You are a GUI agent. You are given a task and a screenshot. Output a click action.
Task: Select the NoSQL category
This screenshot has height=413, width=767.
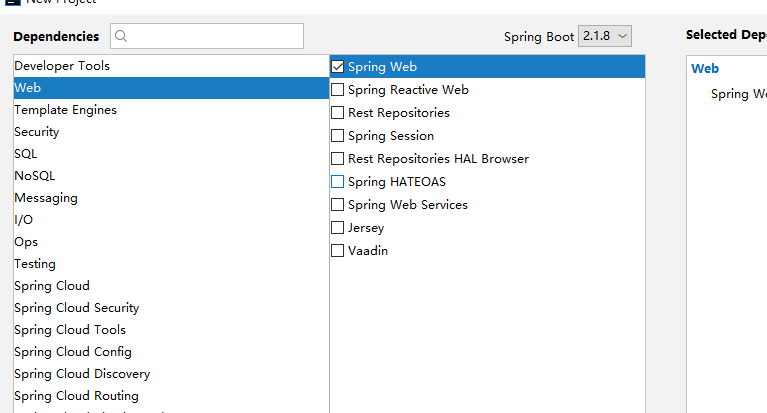[x=171, y=176]
